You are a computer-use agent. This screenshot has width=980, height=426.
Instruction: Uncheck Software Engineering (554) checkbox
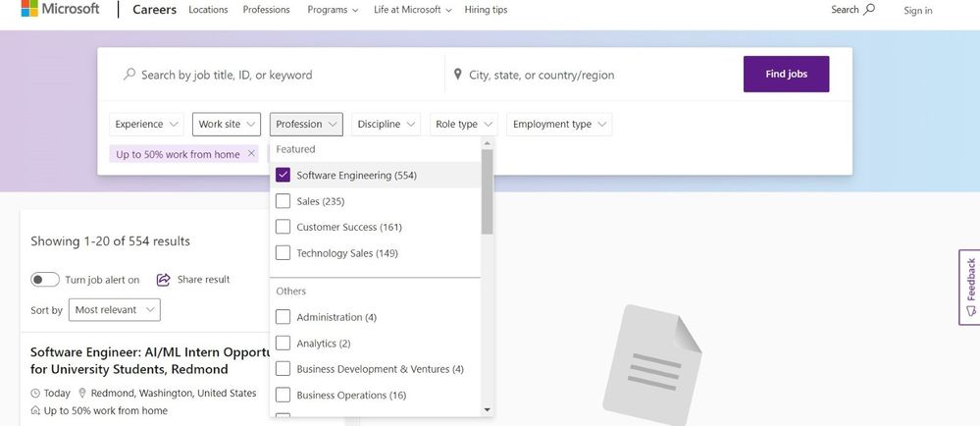pyautogui.click(x=284, y=175)
